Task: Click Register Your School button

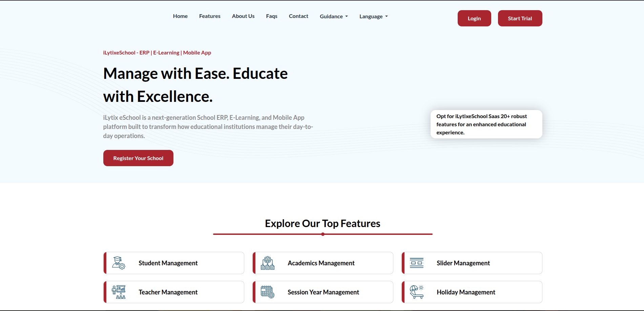Action: pyautogui.click(x=138, y=158)
